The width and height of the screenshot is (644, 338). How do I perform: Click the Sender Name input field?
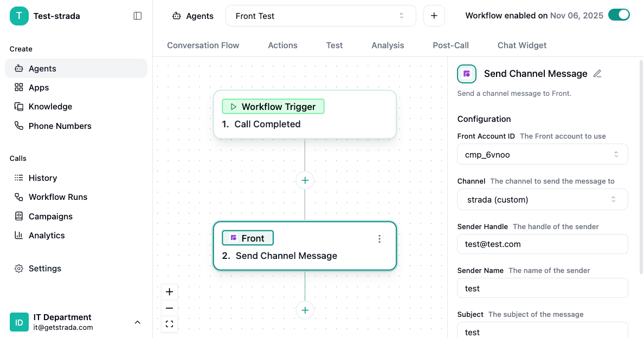(x=543, y=288)
